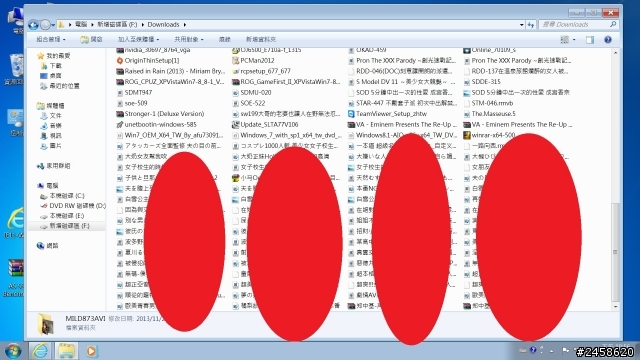The width and height of the screenshot is (640, 360).
Task: Open the 視訊 library
Action: tap(51, 136)
